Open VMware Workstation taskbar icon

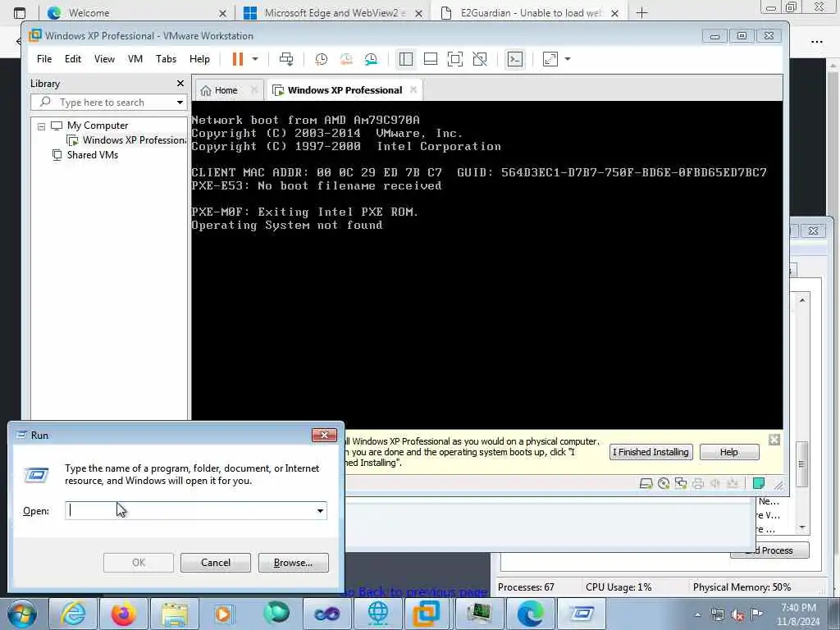[427, 614]
